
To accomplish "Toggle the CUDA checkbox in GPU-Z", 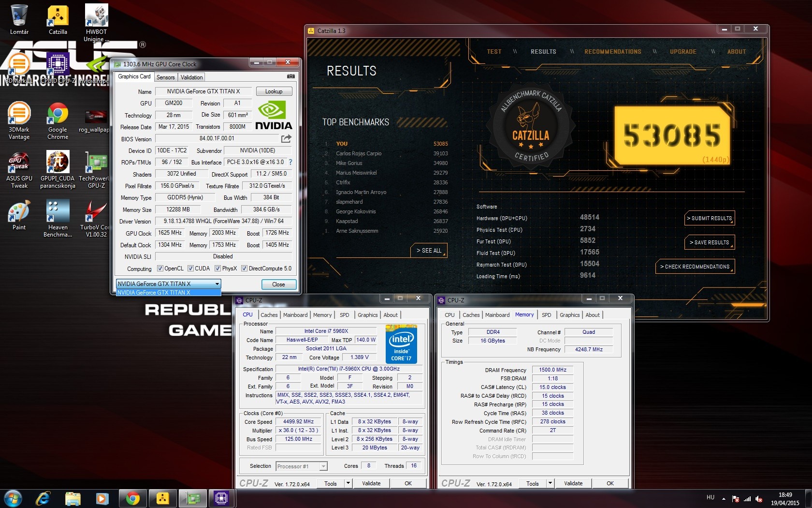I will [190, 269].
